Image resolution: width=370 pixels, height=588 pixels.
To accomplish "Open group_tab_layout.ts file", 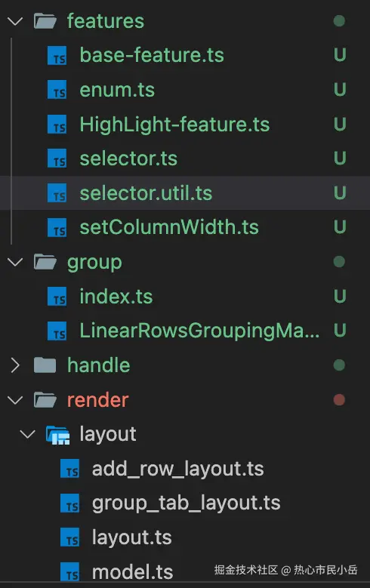I will pos(185,503).
